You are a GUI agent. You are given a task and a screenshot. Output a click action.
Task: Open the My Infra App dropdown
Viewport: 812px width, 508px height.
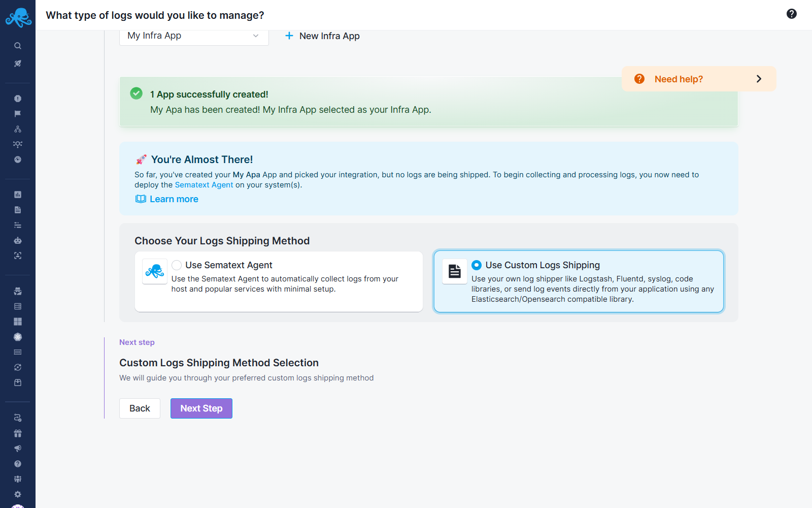click(193, 36)
